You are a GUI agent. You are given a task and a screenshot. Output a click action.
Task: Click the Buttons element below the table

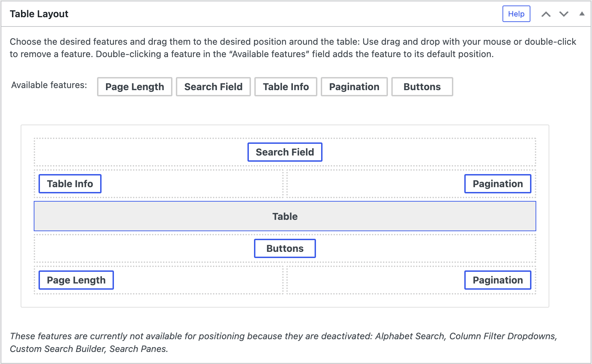(x=285, y=248)
